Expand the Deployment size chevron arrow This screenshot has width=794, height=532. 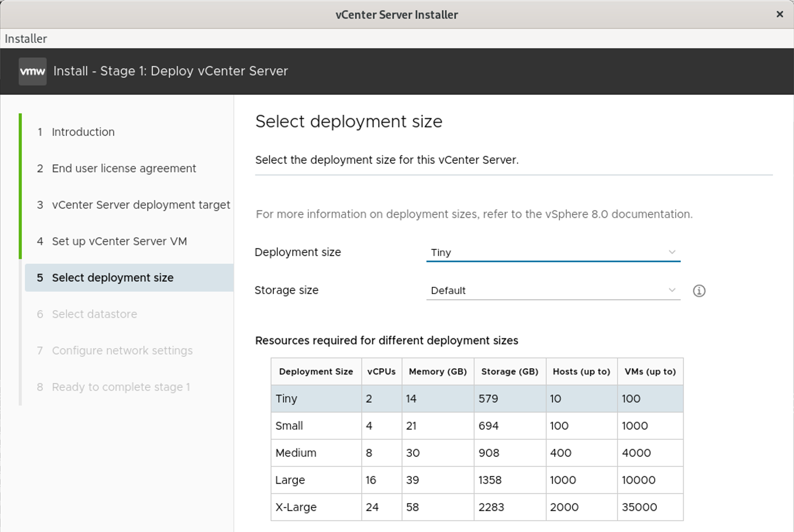[x=671, y=252]
